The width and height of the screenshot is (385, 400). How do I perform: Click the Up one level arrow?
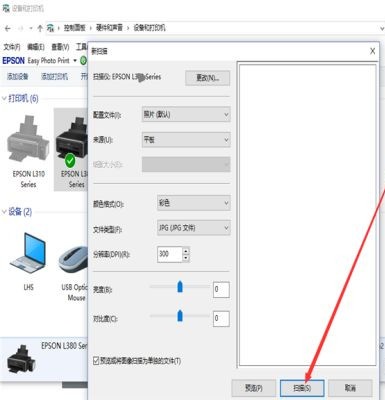pyautogui.click(x=40, y=28)
